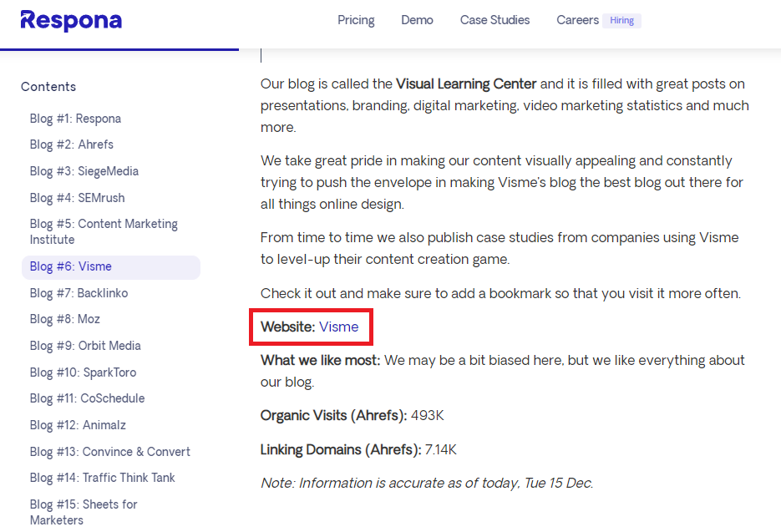The width and height of the screenshot is (781, 532).
Task: Jump to Blog #4: SEMrush
Action: coord(77,198)
